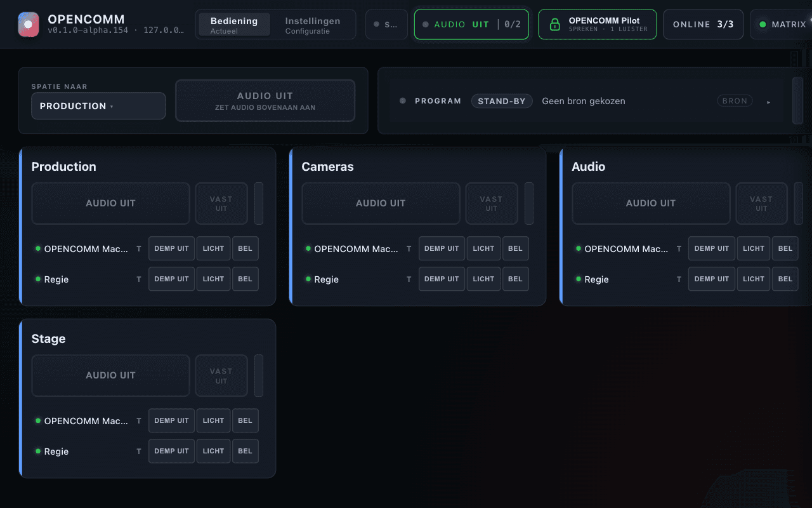The height and width of the screenshot is (508, 812).
Task: Click BEL for Regie in Cameras
Action: (515, 279)
